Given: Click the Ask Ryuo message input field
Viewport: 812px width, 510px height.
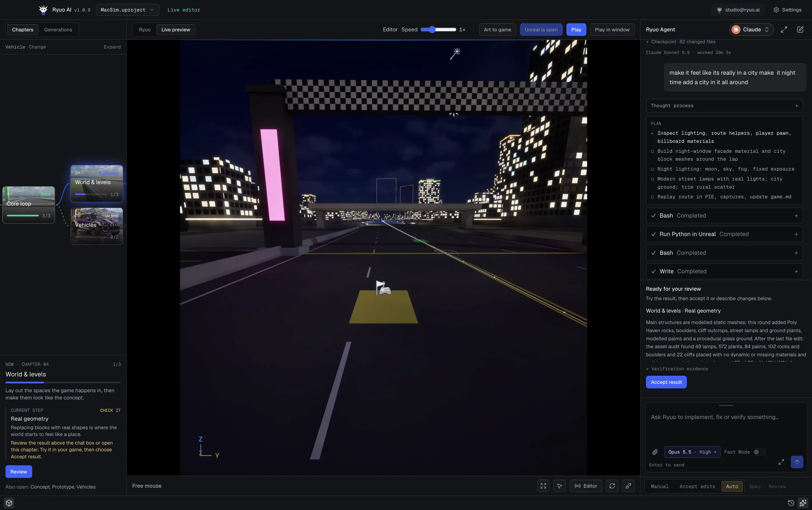Looking at the screenshot, I should click(726, 425).
